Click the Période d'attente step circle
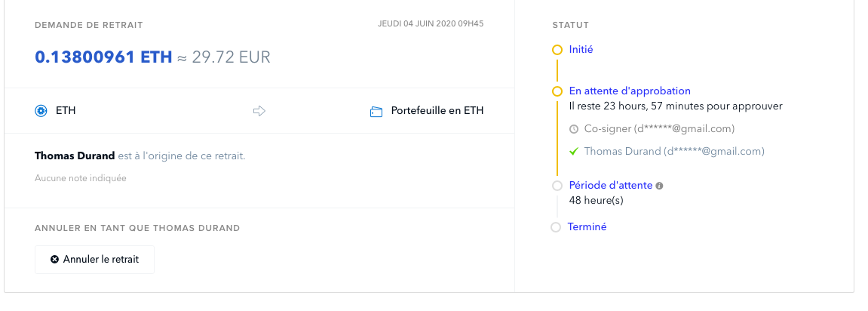Screen dimensions: 868x311 pyautogui.click(x=557, y=186)
